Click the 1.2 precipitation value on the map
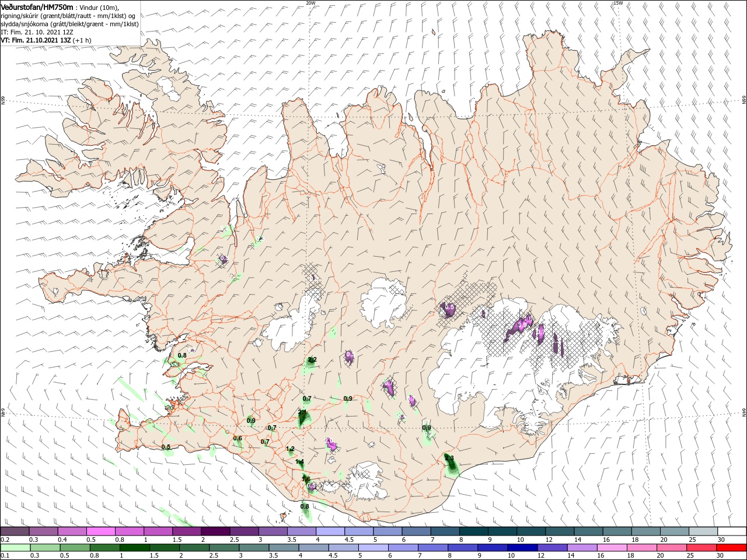This screenshot has width=747, height=560. point(290,449)
